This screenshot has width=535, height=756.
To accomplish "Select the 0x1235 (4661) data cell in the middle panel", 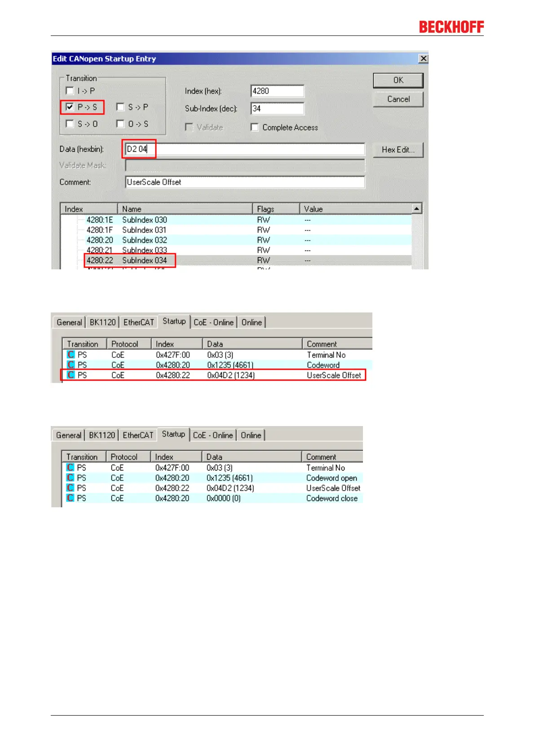I will pyautogui.click(x=230, y=365).
